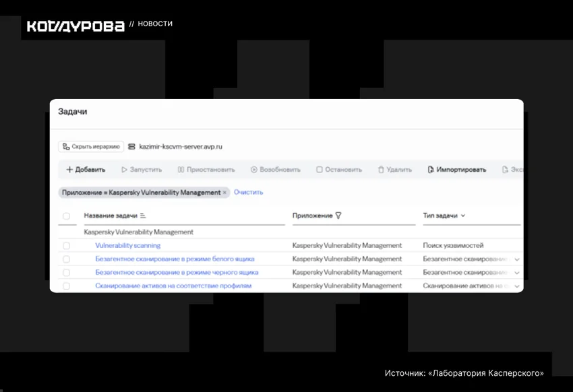Image resolution: width=573 pixels, height=392 pixels.
Task: Expand task type in Сканирование активов row
Action: click(x=517, y=286)
